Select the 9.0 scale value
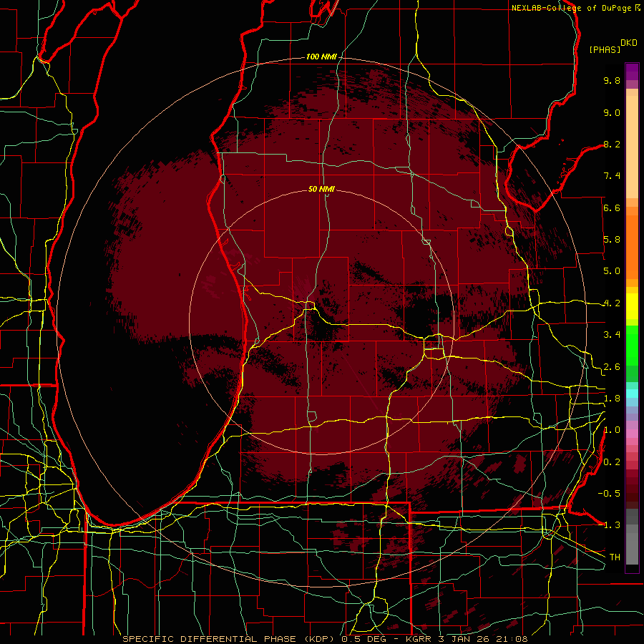This screenshot has width=644, height=644. [612, 112]
